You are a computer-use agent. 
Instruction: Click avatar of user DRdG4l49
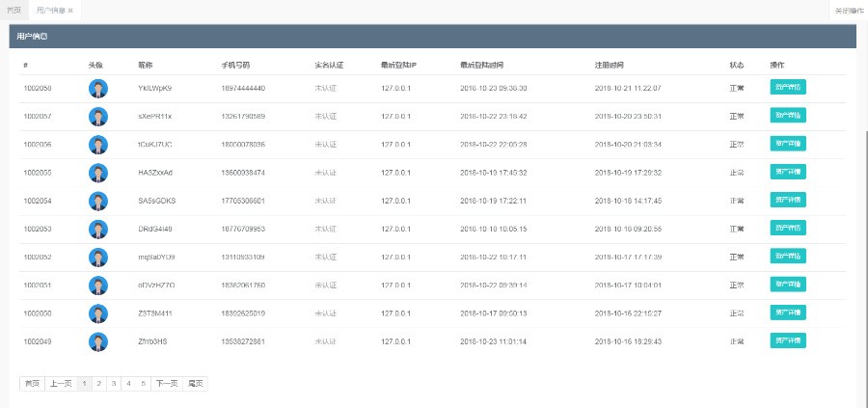tap(98, 230)
